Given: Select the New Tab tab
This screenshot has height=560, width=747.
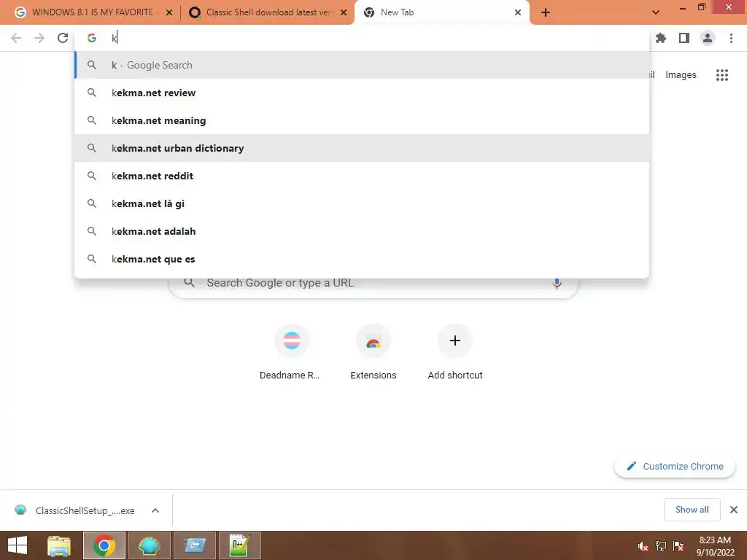Looking at the screenshot, I should [441, 12].
